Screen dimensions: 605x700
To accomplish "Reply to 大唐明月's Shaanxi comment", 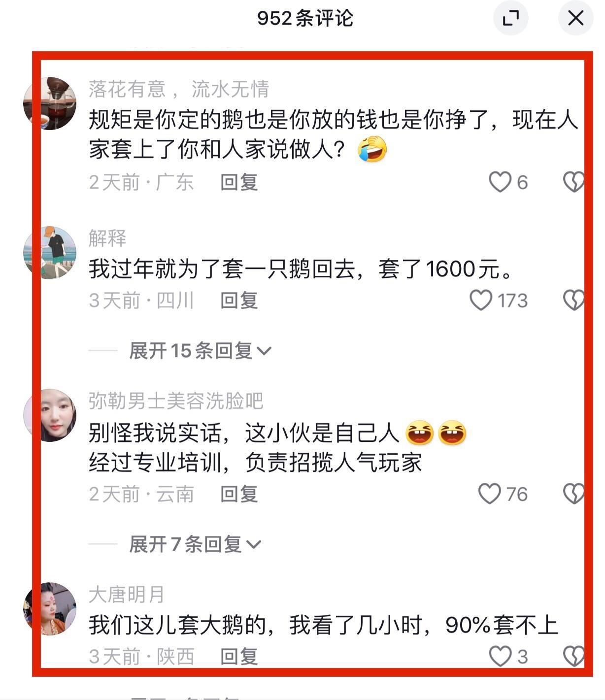I will (x=239, y=656).
